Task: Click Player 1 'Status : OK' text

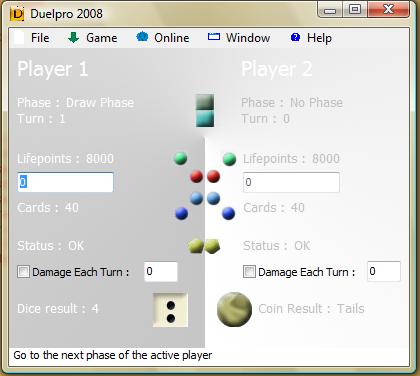Action: click(x=51, y=246)
